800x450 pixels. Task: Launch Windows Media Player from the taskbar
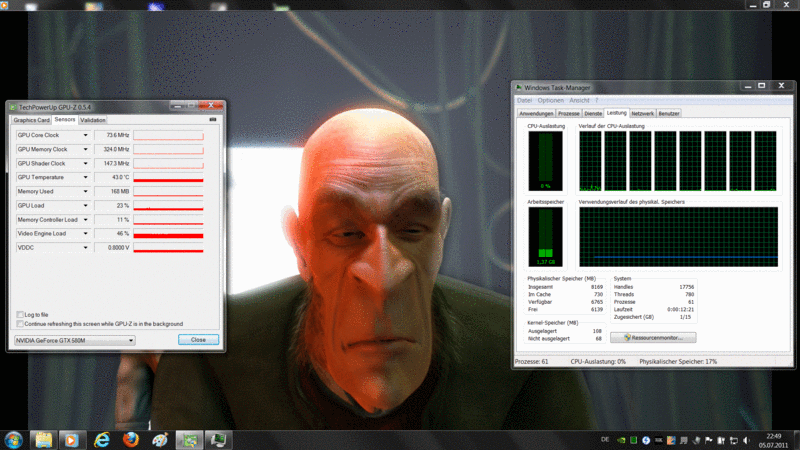71,438
